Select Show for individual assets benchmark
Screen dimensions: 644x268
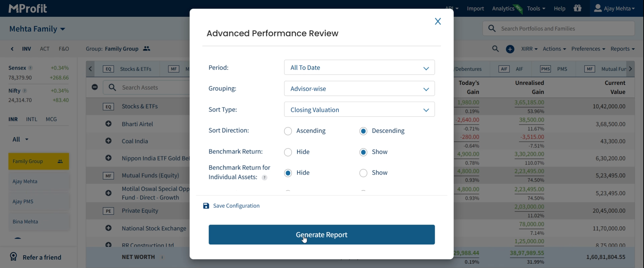(363, 173)
